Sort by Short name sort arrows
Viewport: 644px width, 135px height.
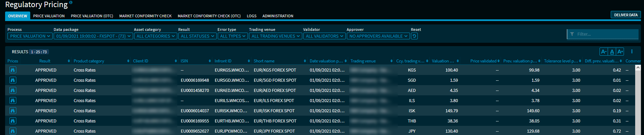(x=305, y=61)
